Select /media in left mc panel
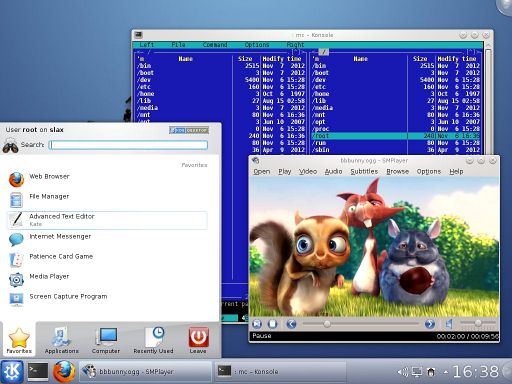The width and height of the screenshot is (512, 384). click(x=221, y=108)
